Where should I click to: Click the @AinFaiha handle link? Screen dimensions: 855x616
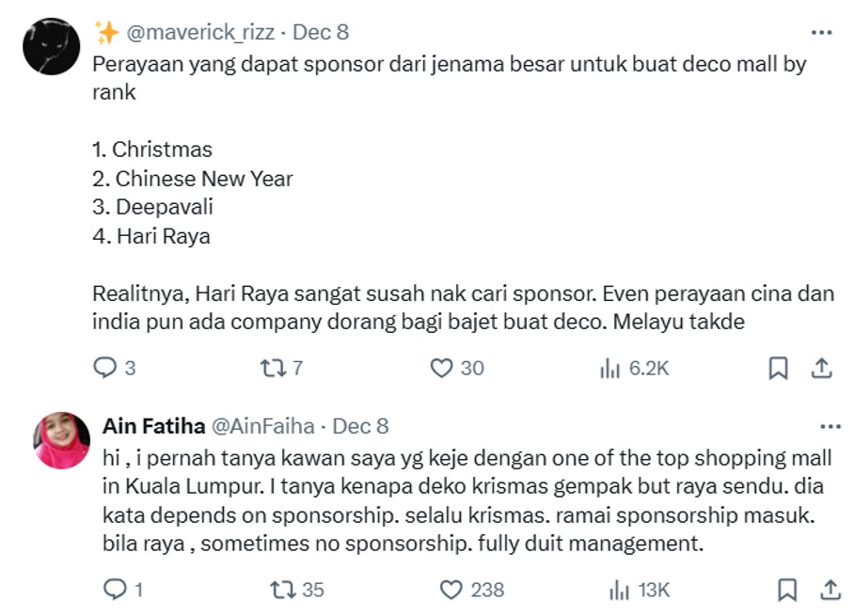tap(261, 425)
